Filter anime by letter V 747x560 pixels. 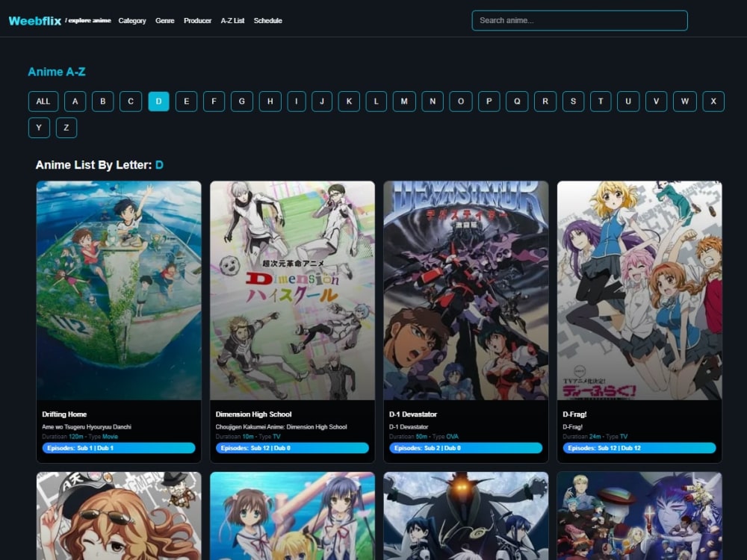[x=656, y=101]
